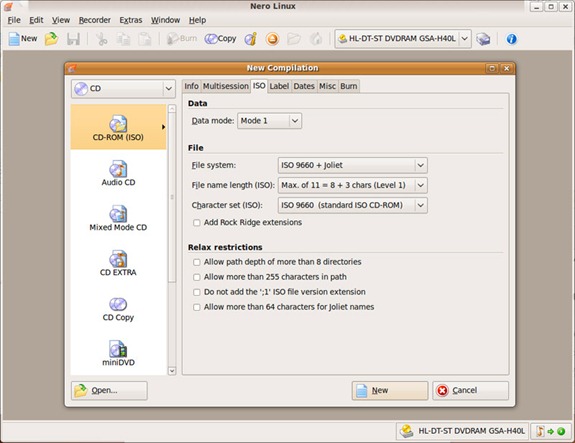This screenshot has width=575, height=443.
Task: Click the Disc Info toolbar icon
Action: pos(251,39)
